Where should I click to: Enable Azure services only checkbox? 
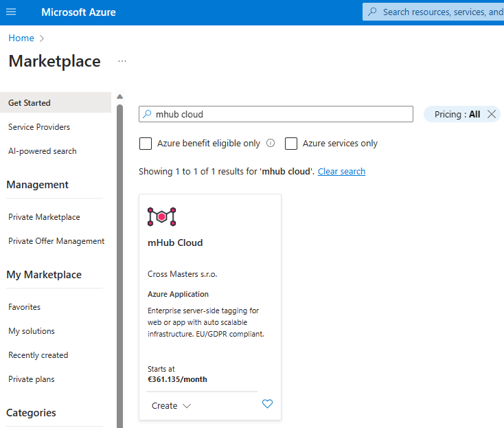pos(291,144)
